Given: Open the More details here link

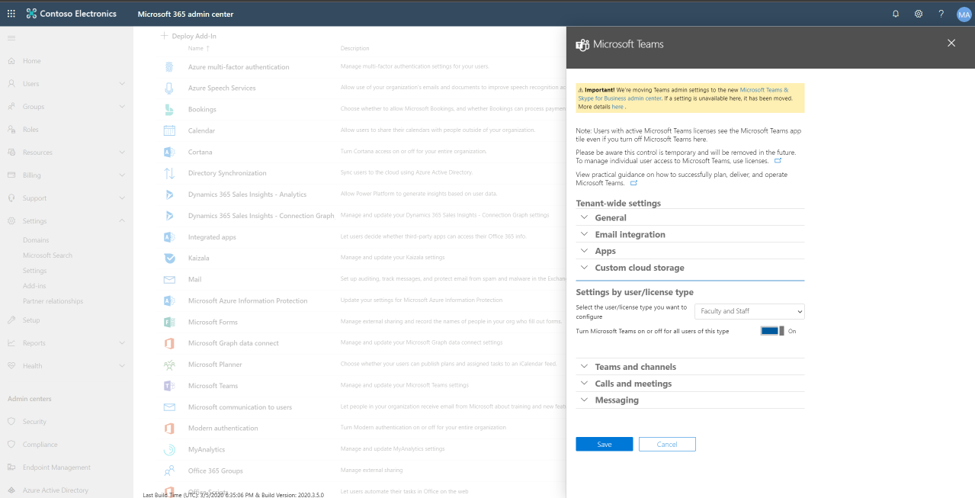Looking at the screenshot, I should (x=617, y=107).
